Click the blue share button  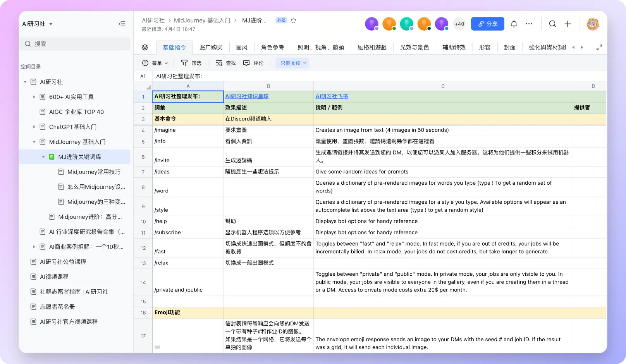tap(487, 24)
